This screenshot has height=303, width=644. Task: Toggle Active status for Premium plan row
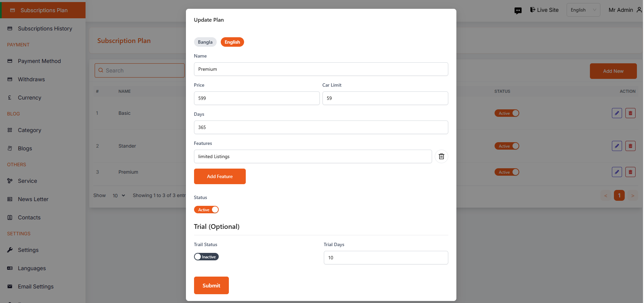(x=506, y=172)
